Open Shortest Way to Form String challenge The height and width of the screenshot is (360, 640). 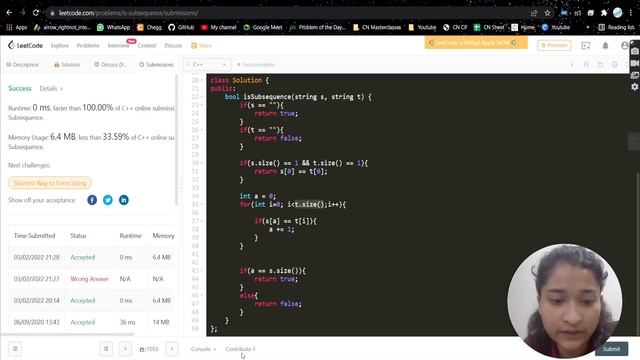pos(50,183)
